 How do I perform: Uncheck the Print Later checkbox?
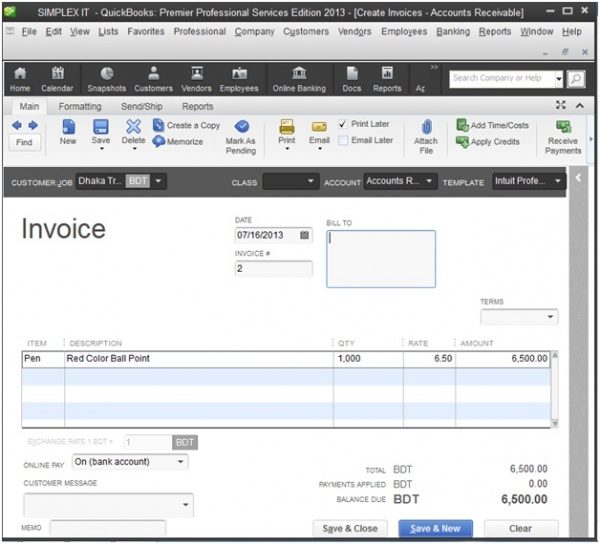(343, 124)
